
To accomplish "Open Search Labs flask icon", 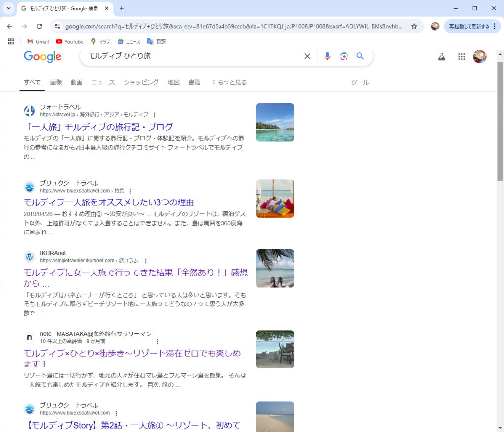I will click(x=441, y=57).
